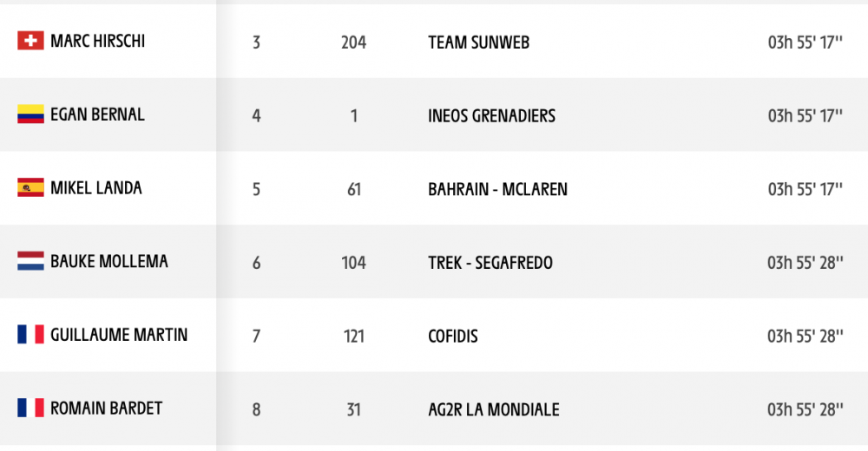
Task: Click the Colombian flag beside Egan Bernal
Action: pos(30,114)
